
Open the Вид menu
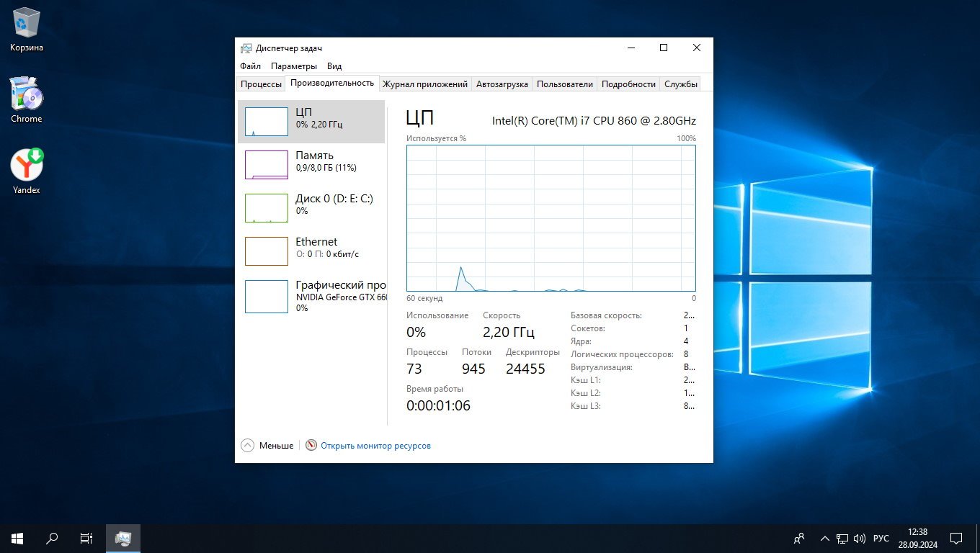tap(334, 66)
